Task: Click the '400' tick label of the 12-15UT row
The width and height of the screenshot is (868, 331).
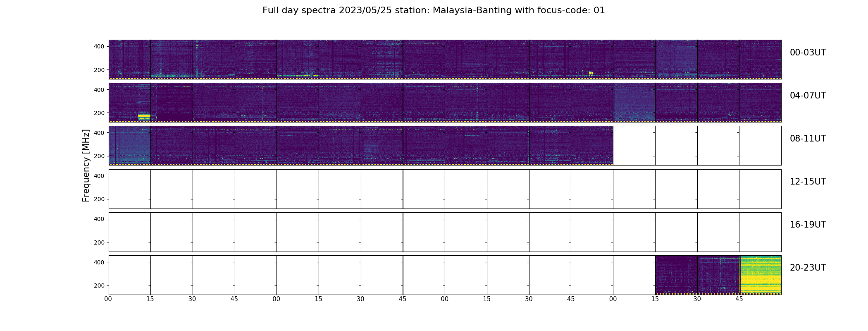Action: (99, 176)
